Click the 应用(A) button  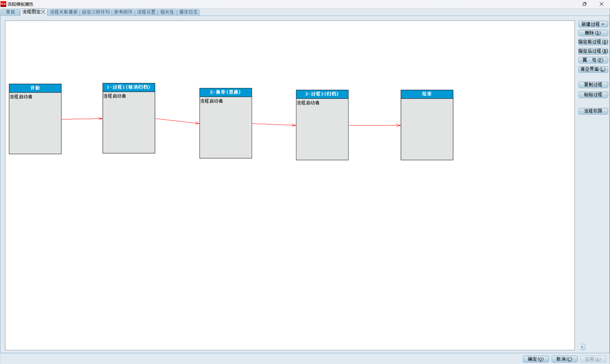pyautogui.click(x=593, y=359)
